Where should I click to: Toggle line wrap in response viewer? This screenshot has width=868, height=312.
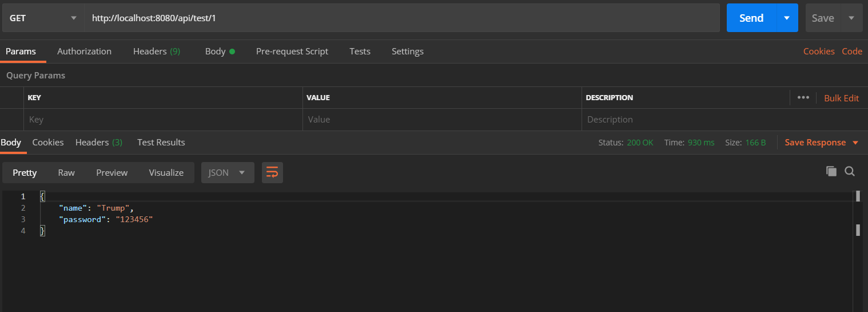(x=272, y=172)
